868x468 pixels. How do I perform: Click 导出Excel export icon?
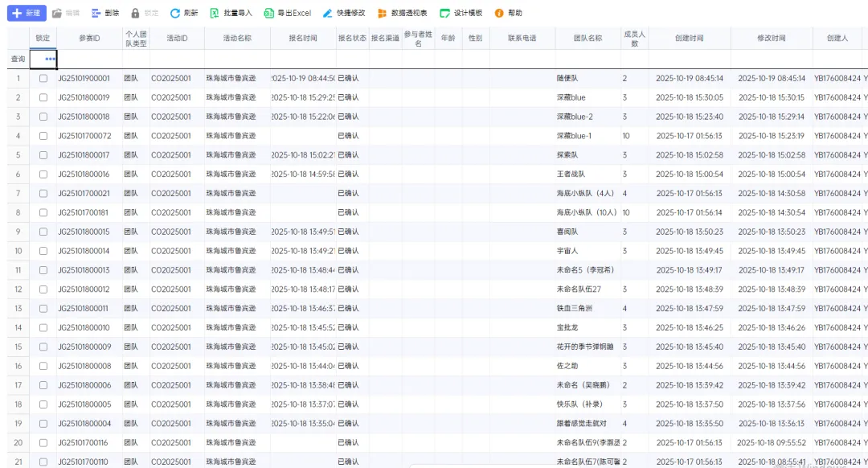269,14
